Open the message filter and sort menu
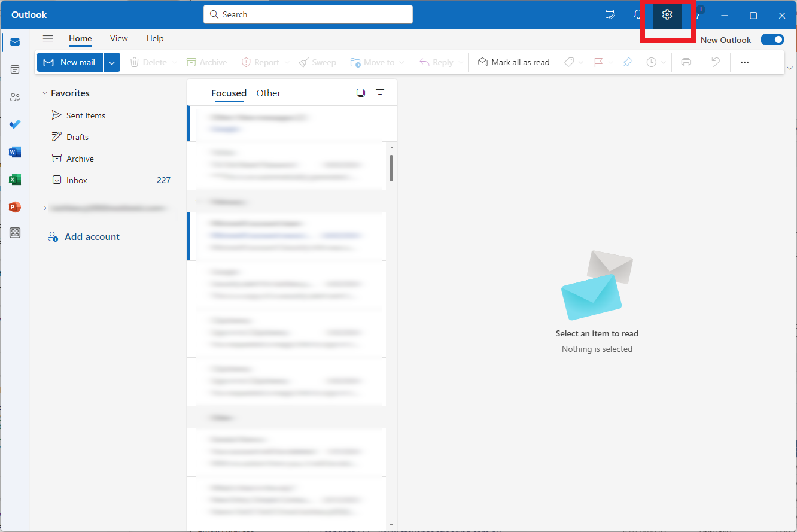Image resolution: width=797 pixels, height=532 pixels. click(380, 93)
